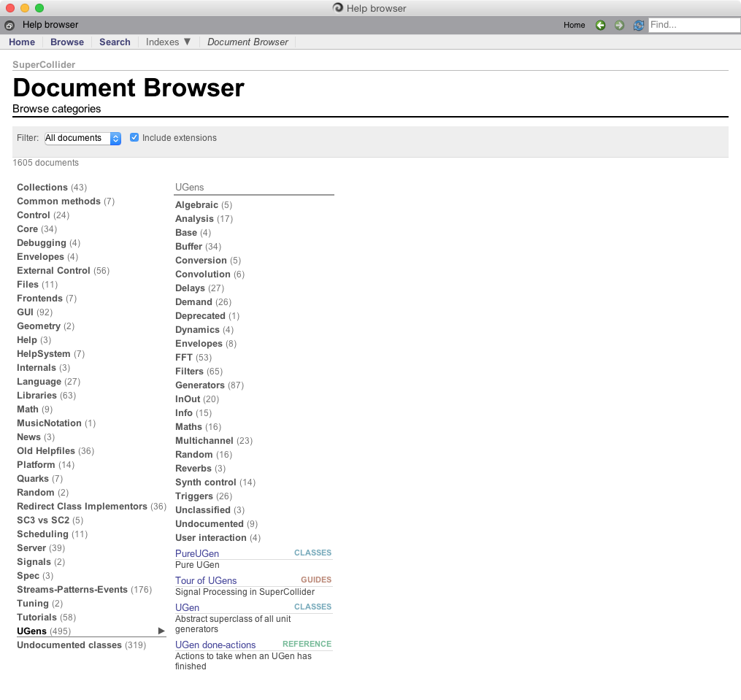Screen dimensions: 741x700
Task: Select the Quarks category
Action: coord(39,478)
